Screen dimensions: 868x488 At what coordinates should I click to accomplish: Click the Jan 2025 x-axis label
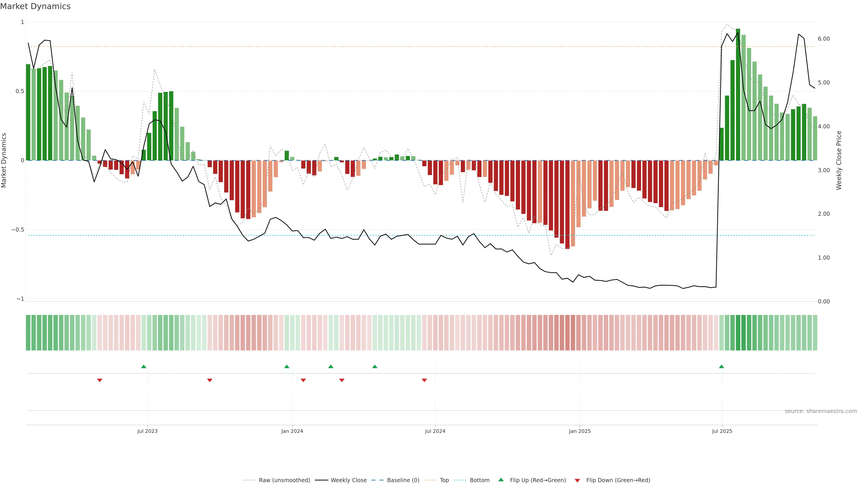580,431
